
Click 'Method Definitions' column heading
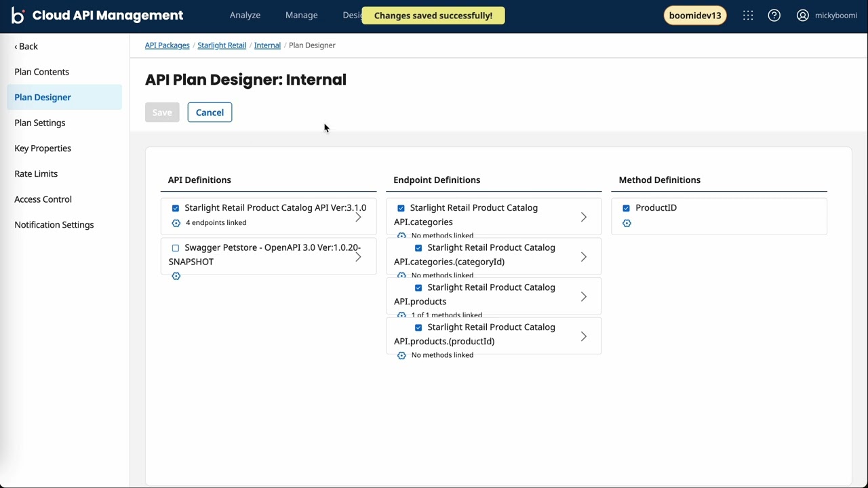pos(660,180)
